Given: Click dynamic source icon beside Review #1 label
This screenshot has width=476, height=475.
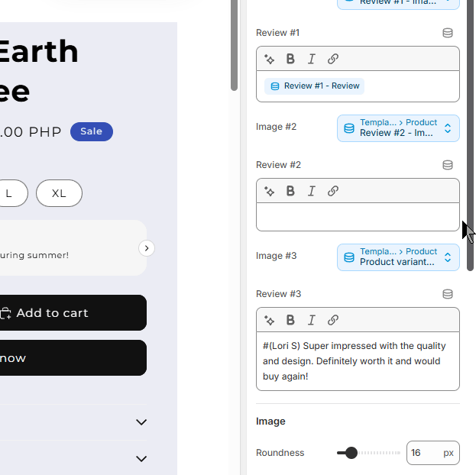Looking at the screenshot, I should tap(448, 33).
